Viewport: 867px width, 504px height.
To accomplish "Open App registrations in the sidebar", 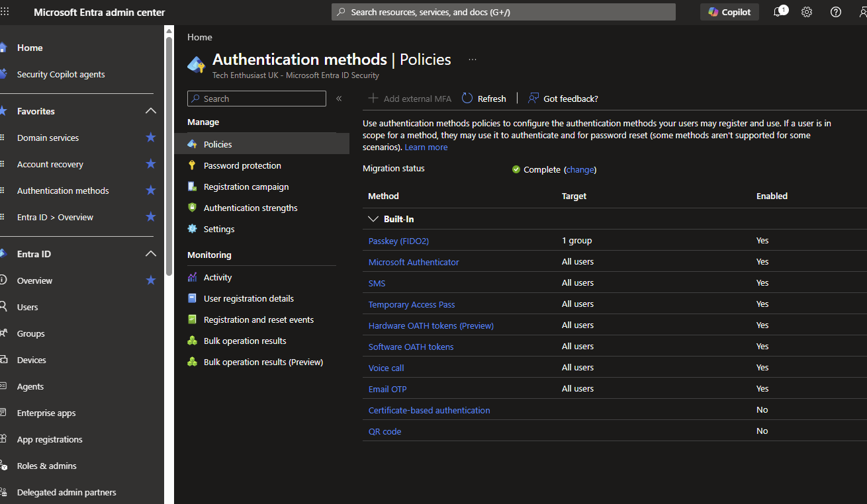I will click(x=50, y=439).
